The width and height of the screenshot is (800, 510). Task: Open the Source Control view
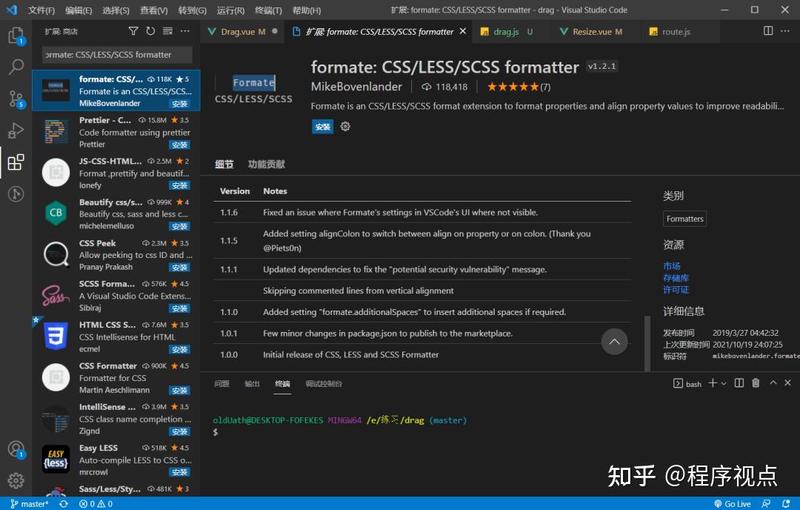tap(16, 98)
